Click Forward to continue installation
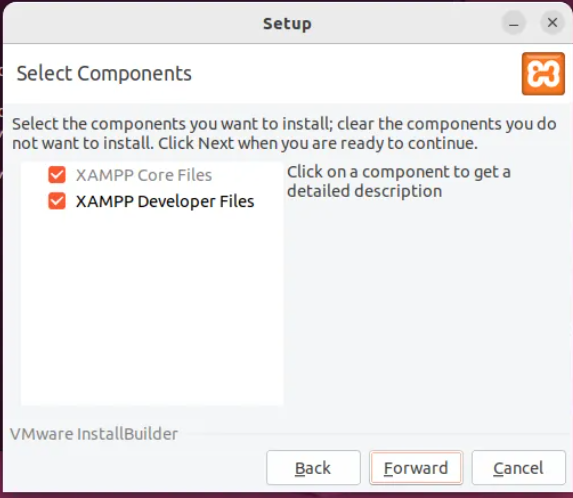This screenshot has height=498, width=573. [x=416, y=468]
